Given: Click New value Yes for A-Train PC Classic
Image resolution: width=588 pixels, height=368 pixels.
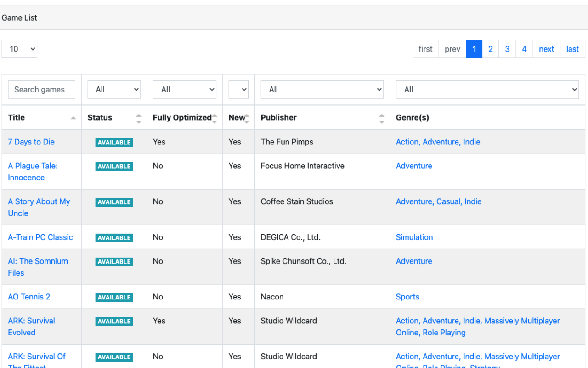Looking at the screenshot, I should pos(235,237).
